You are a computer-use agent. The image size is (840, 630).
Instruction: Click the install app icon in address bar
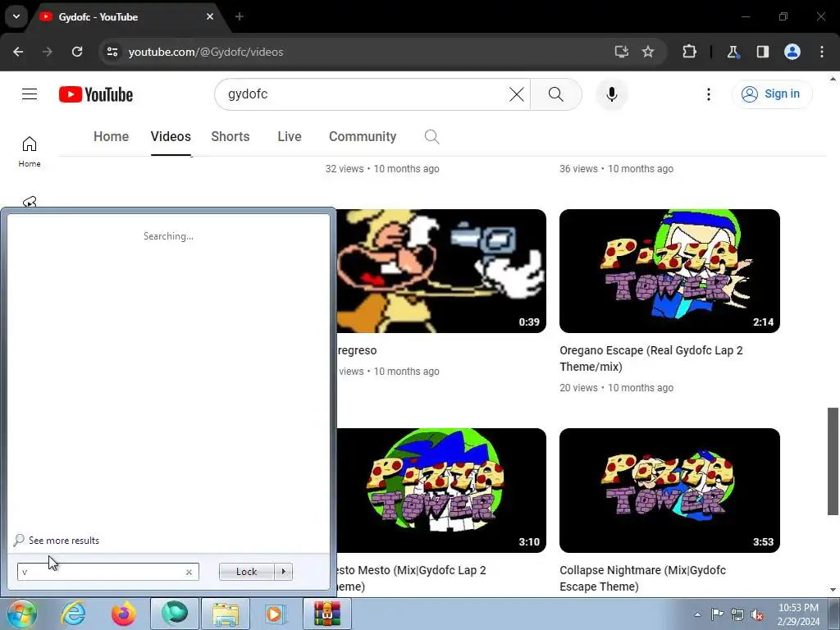[x=622, y=52]
